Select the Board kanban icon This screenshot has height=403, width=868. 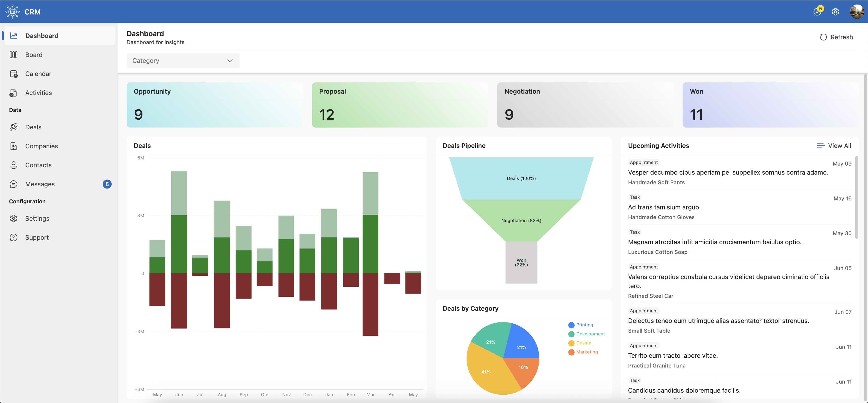tap(14, 54)
